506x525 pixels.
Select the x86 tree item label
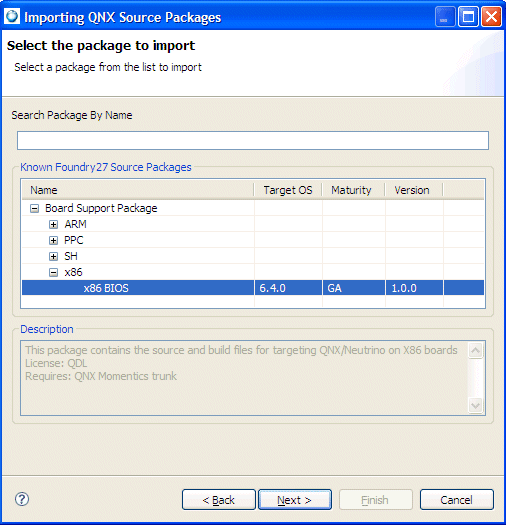[73, 272]
